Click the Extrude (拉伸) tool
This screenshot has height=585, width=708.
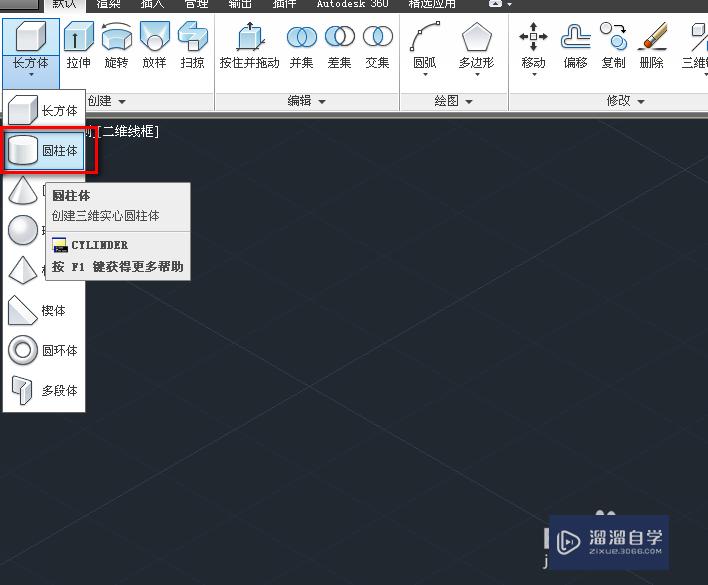click(x=79, y=45)
